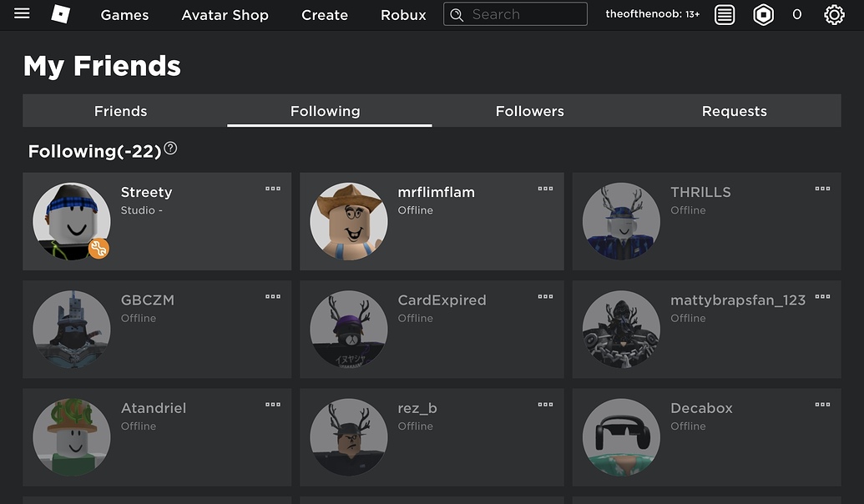
Task: Click the search magnifier icon
Action: pyautogui.click(x=457, y=14)
